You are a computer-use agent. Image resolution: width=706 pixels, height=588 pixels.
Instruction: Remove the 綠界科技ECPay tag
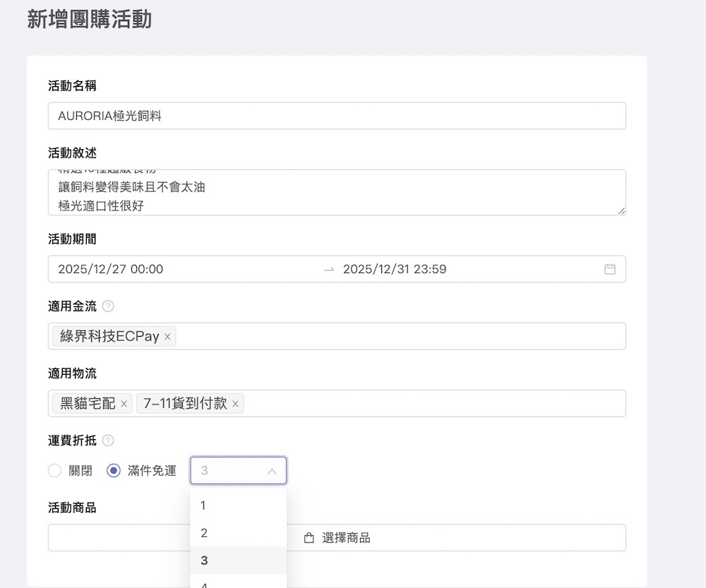tap(167, 337)
